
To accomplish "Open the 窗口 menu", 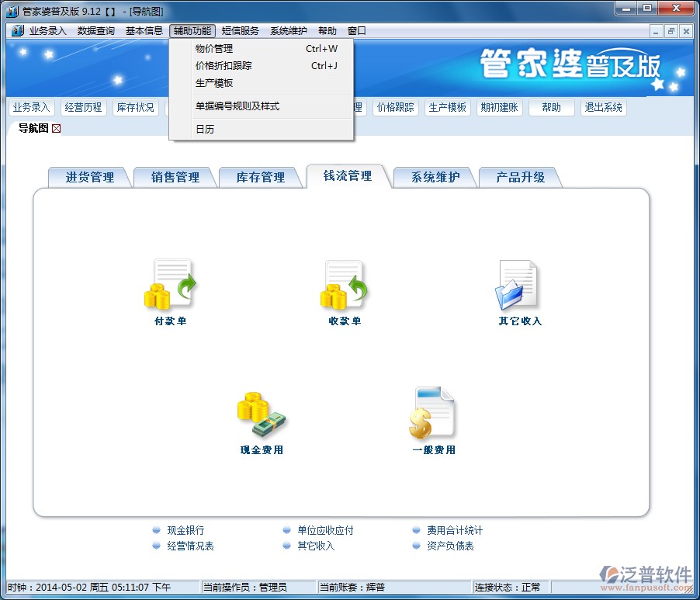I will (356, 31).
